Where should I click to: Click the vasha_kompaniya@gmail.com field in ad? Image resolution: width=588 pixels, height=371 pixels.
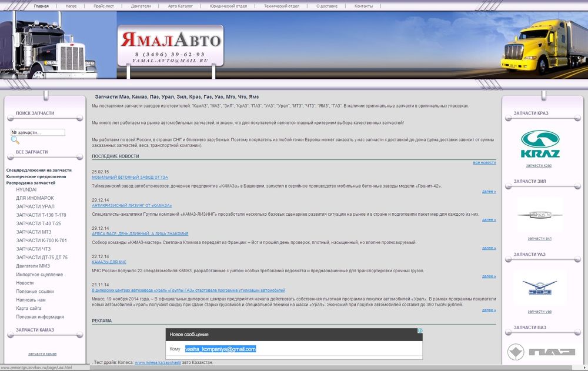point(220,349)
